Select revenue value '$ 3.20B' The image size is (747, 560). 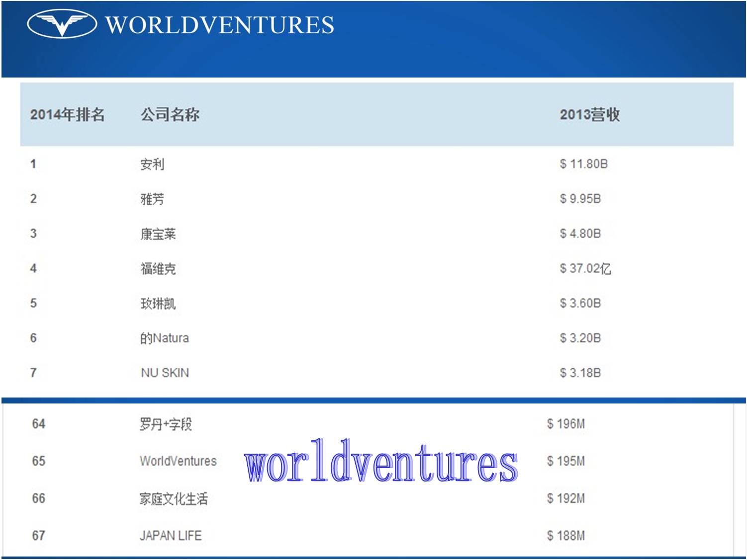click(x=580, y=338)
